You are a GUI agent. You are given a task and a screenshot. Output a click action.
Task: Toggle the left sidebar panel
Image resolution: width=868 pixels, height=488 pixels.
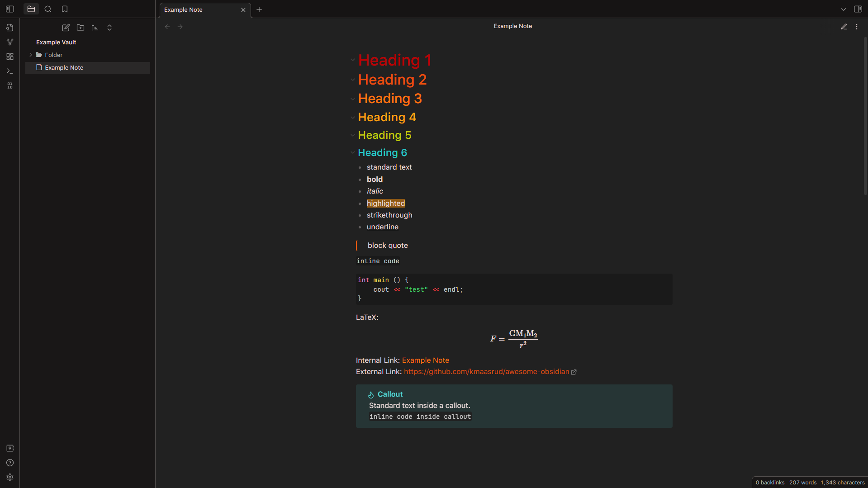tap(10, 9)
